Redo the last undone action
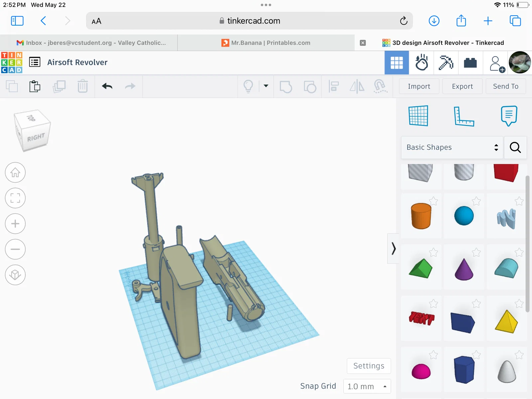The width and height of the screenshot is (532, 399). 130,86
